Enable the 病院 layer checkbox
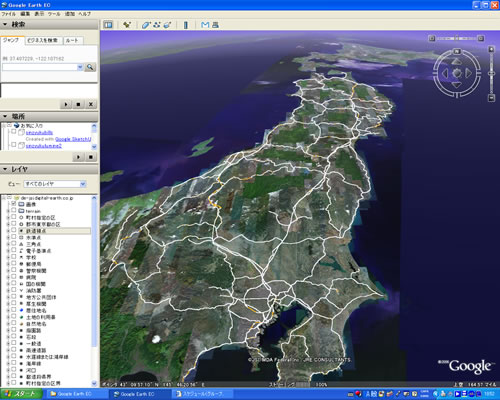 [x=14, y=277]
